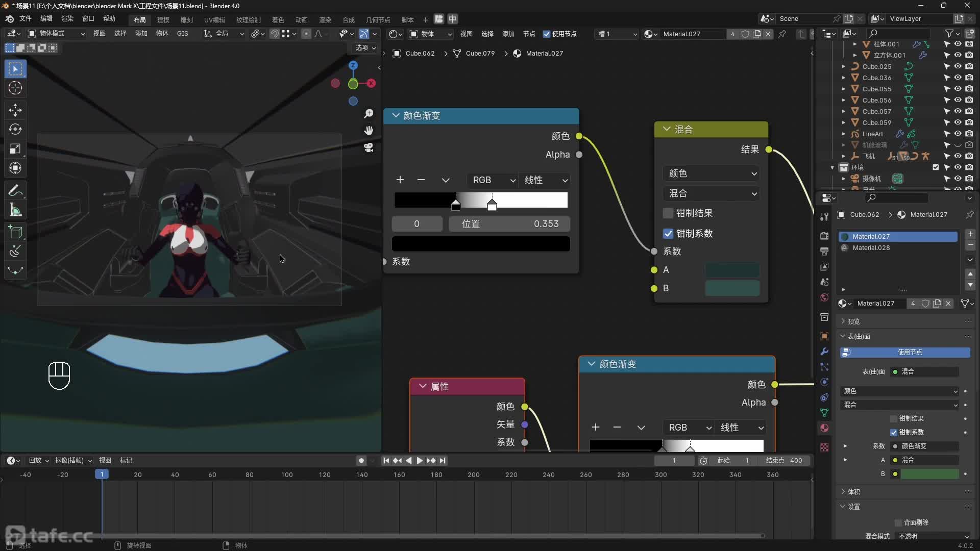Image resolution: width=980 pixels, height=551 pixels.
Task: Enable 背面剔除 checkbox
Action: 898,523
